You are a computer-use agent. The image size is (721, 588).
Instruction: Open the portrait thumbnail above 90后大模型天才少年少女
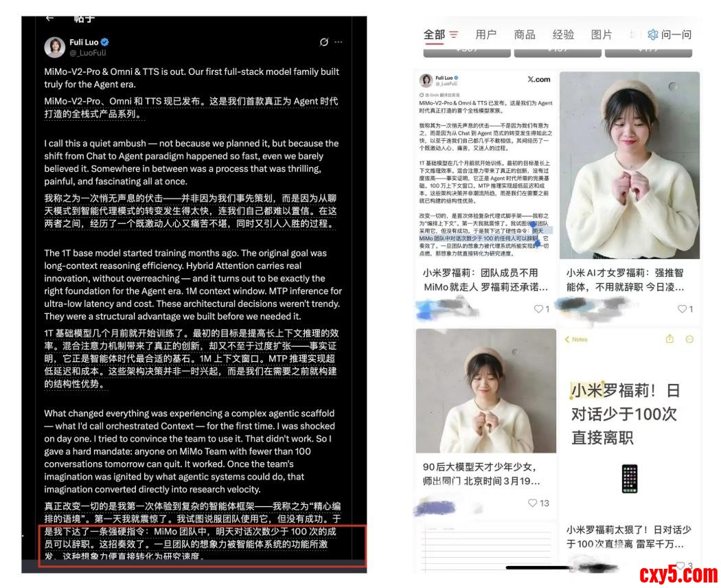click(486, 391)
